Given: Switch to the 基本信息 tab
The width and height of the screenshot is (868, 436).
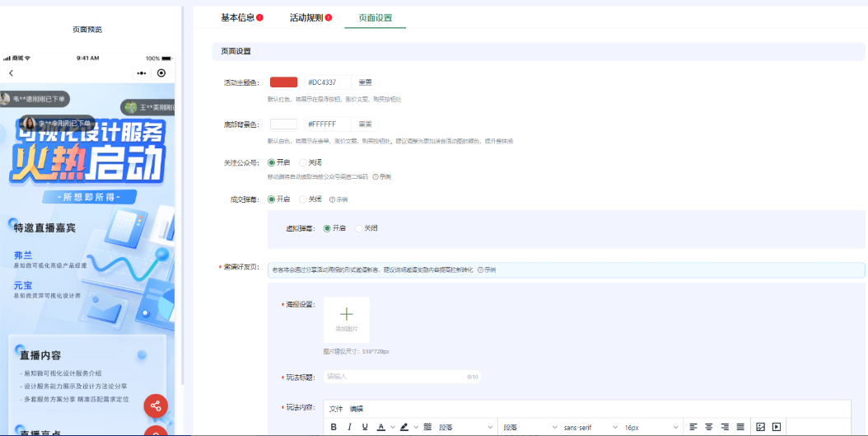Looking at the screenshot, I should pos(237,17).
